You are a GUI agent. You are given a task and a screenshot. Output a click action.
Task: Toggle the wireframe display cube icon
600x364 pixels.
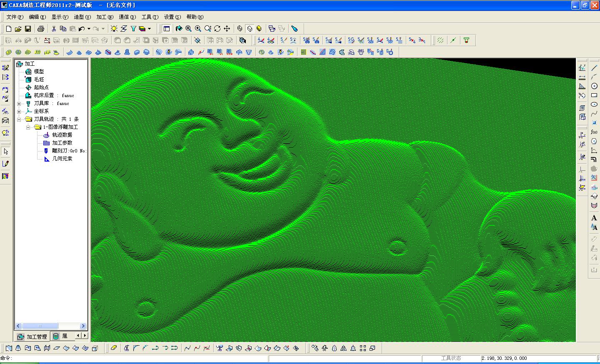click(240, 29)
